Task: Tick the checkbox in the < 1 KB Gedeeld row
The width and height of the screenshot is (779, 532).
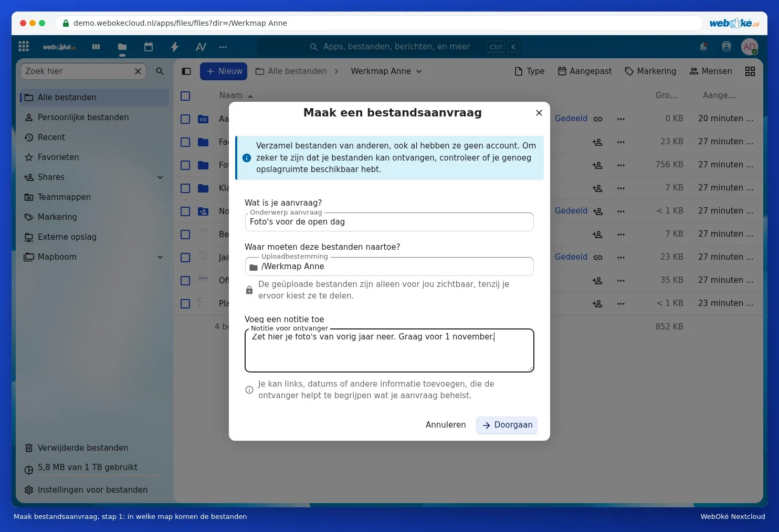Action: 185,211
